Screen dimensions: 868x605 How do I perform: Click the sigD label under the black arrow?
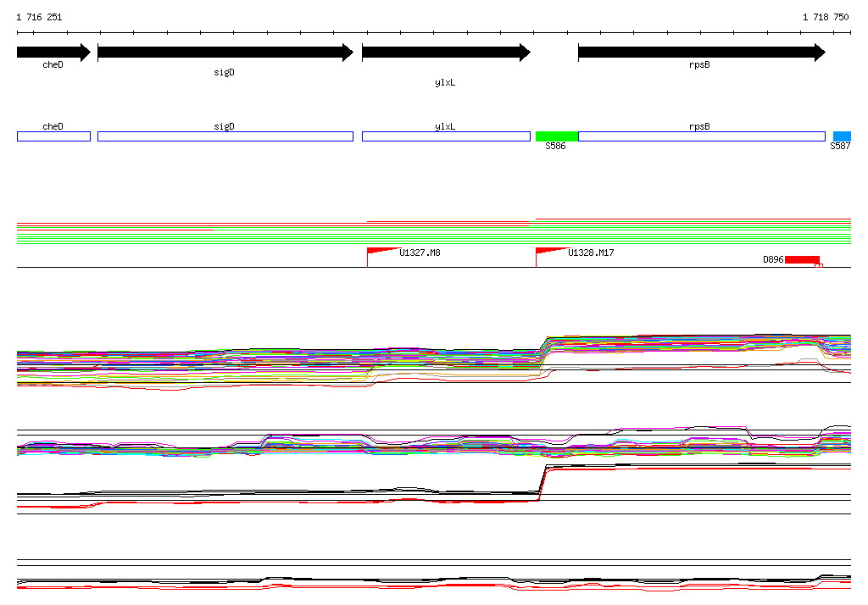(x=224, y=73)
